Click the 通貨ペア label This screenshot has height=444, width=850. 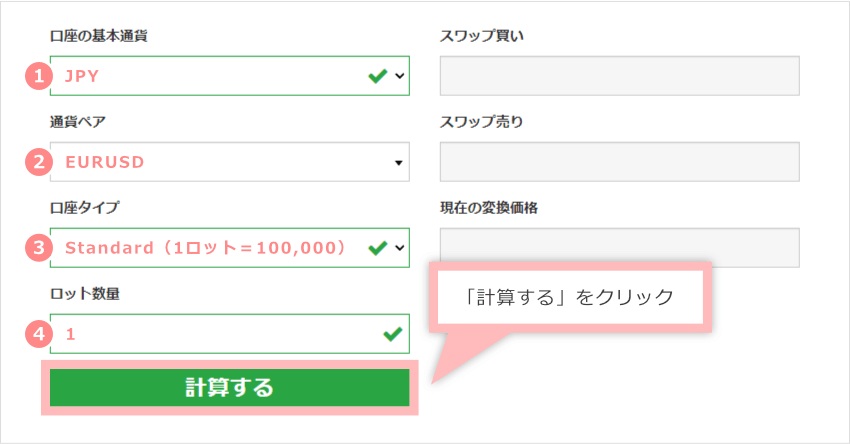[78, 122]
